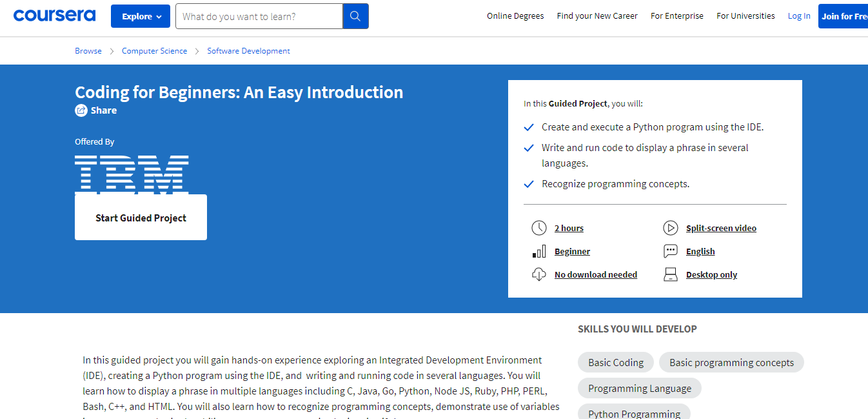The image size is (868, 419).
Task: Click the play circle icon for Split-screen video
Action: coord(671,228)
